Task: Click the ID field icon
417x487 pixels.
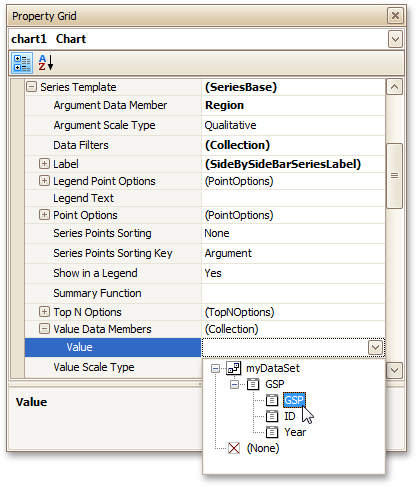Action: coord(272,416)
